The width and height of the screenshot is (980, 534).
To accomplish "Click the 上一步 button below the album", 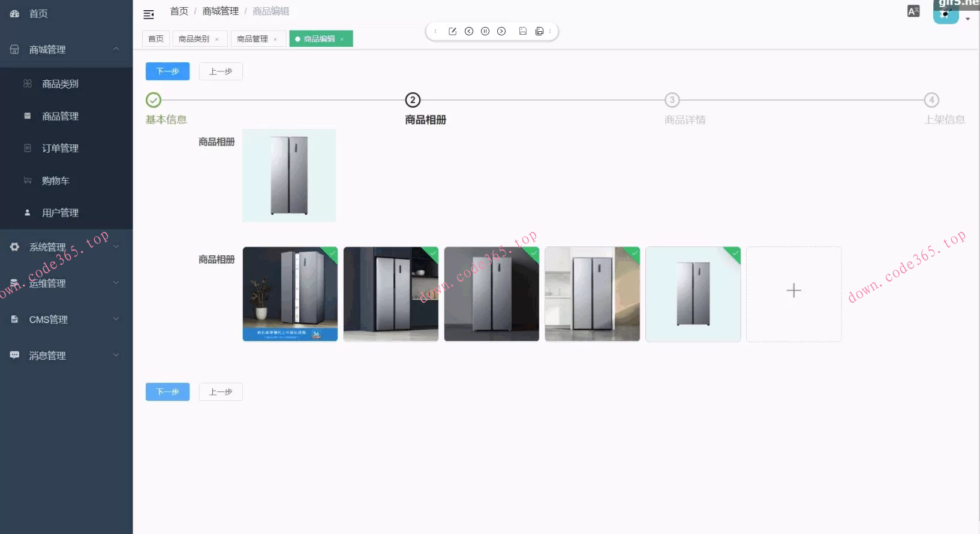I will click(221, 392).
